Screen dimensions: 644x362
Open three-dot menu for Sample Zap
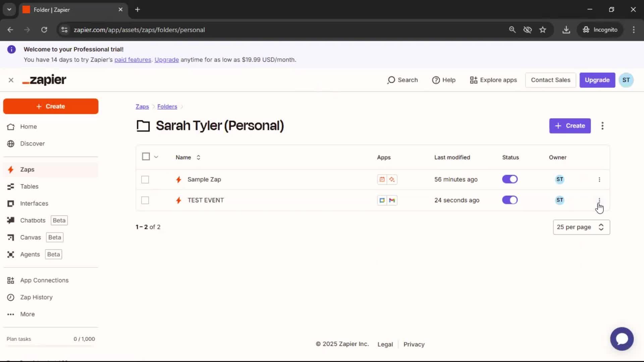[x=599, y=180]
